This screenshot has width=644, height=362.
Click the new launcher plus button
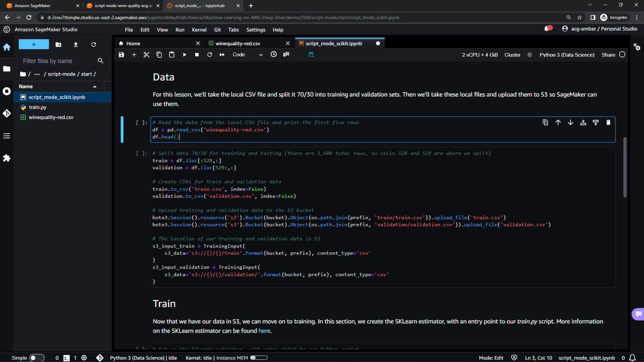[x=34, y=44]
